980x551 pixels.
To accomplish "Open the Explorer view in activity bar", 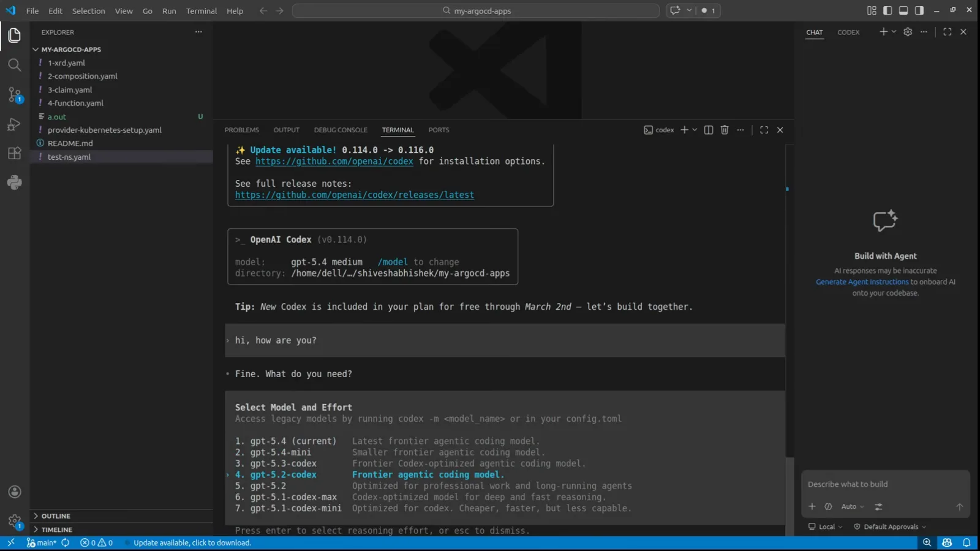I will click(15, 36).
